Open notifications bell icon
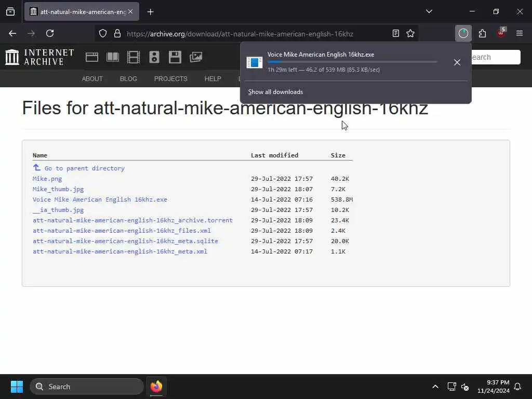This screenshot has height=399, width=532. coord(517,387)
